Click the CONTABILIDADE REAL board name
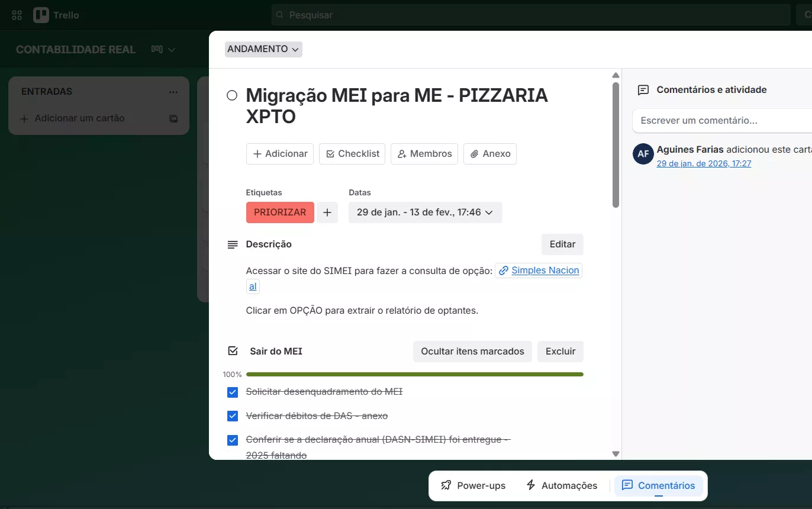 76,50
